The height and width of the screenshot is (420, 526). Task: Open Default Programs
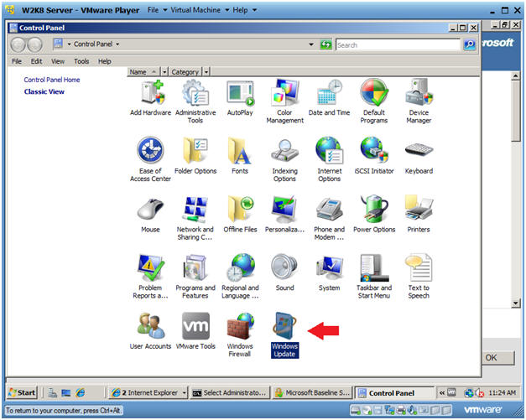pyautogui.click(x=374, y=101)
